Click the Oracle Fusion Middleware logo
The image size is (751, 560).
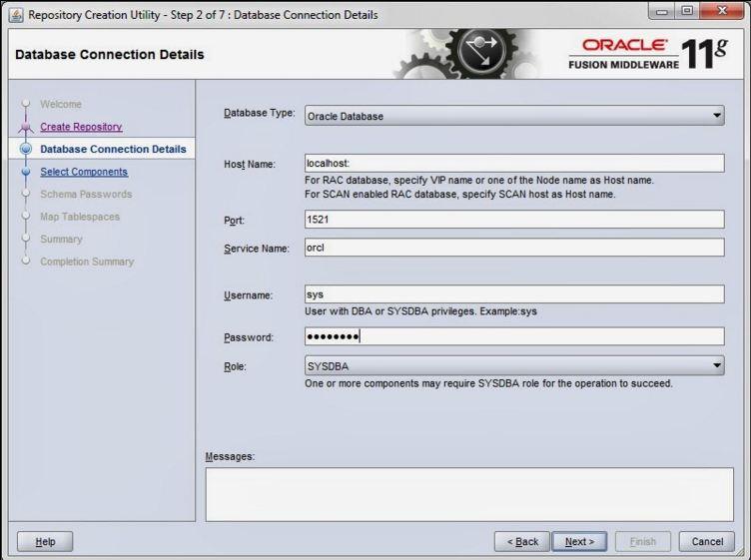pos(648,54)
